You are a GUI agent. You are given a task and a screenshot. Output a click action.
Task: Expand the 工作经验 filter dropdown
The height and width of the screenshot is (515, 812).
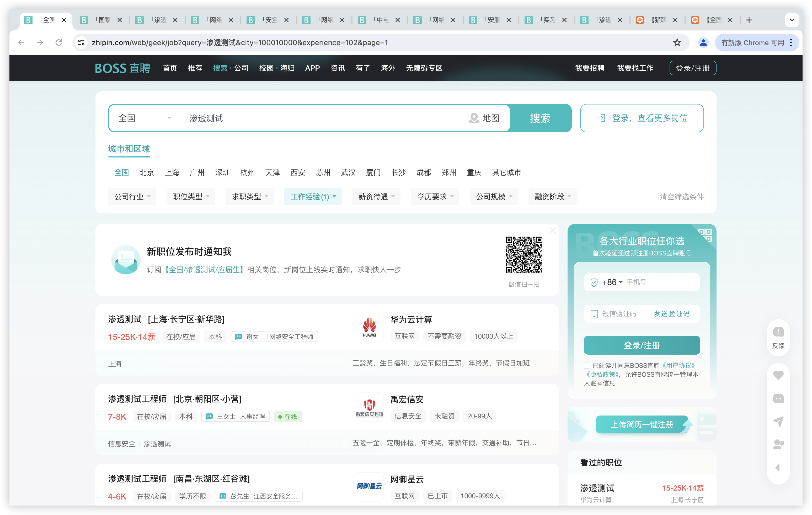[x=313, y=197]
